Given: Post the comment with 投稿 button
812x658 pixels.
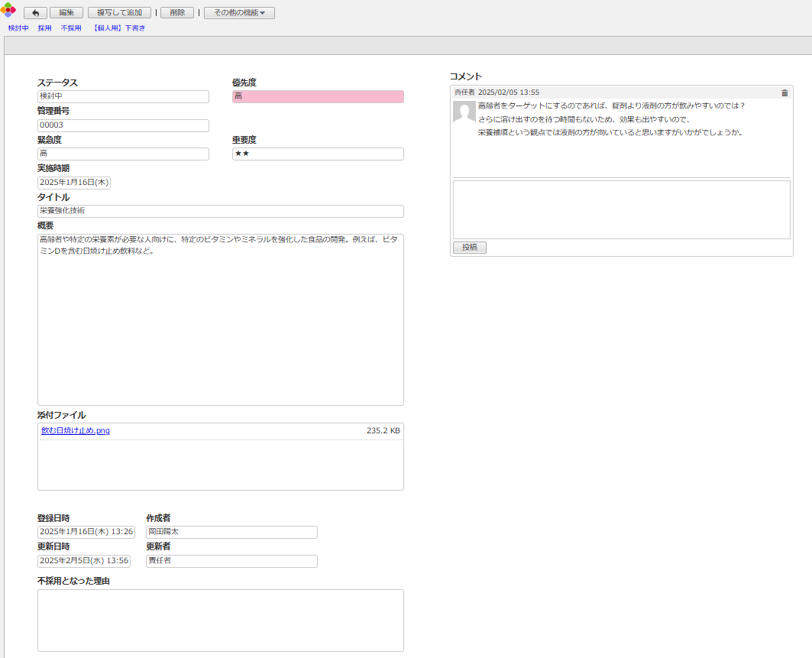Looking at the screenshot, I should point(469,248).
